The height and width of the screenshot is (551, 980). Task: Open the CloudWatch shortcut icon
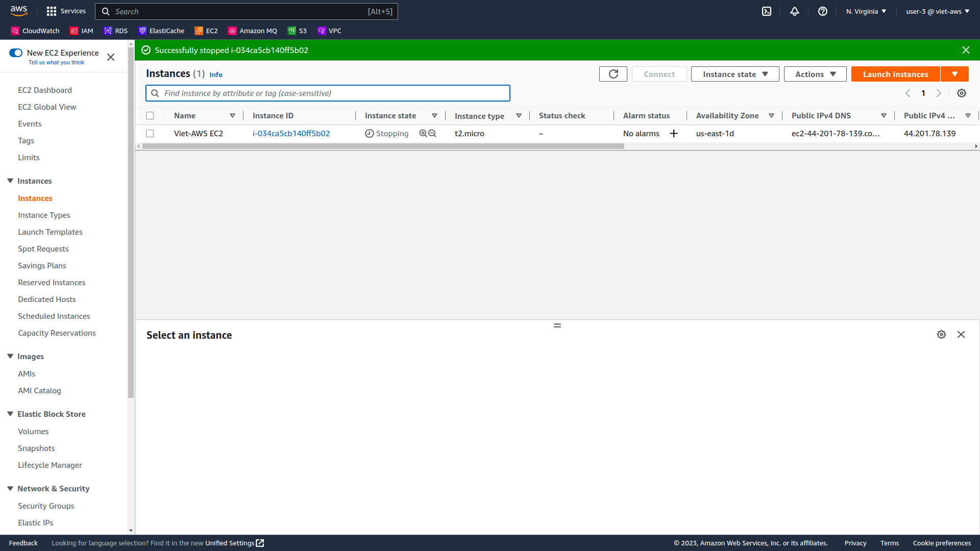15,31
